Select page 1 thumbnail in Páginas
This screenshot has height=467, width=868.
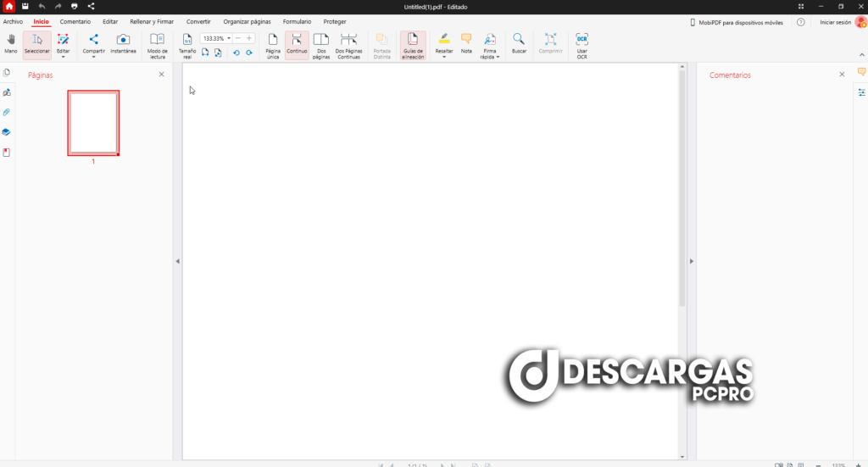(93, 123)
